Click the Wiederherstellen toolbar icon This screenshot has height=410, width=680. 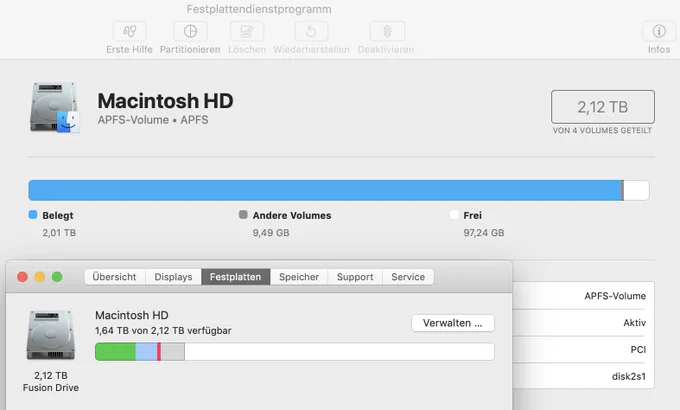[311, 32]
